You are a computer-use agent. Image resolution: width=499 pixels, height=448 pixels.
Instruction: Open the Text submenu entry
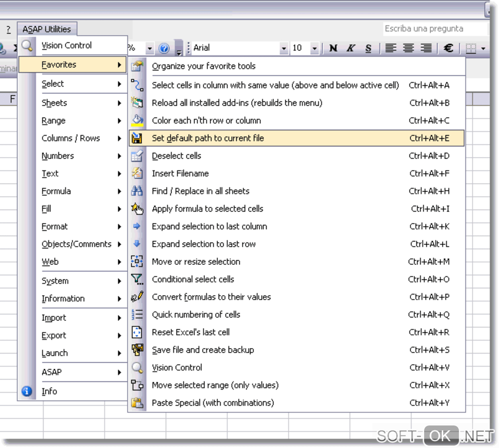click(73, 173)
